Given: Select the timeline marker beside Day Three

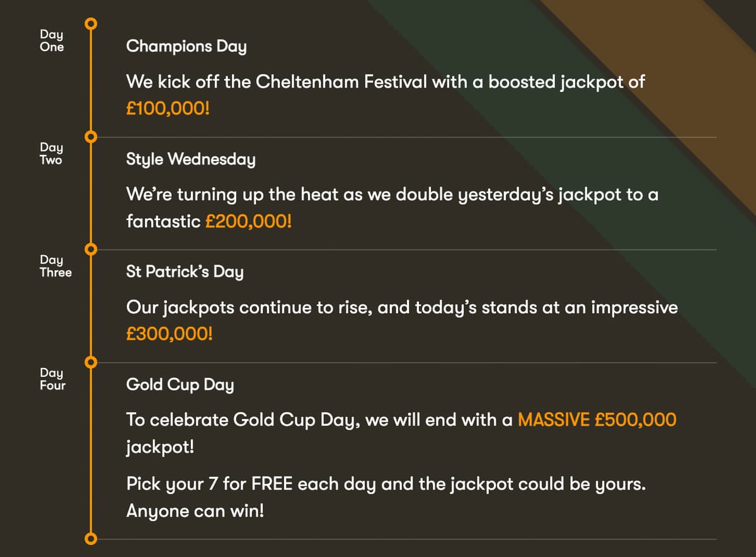Looking at the screenshot, I should [91, 250].
